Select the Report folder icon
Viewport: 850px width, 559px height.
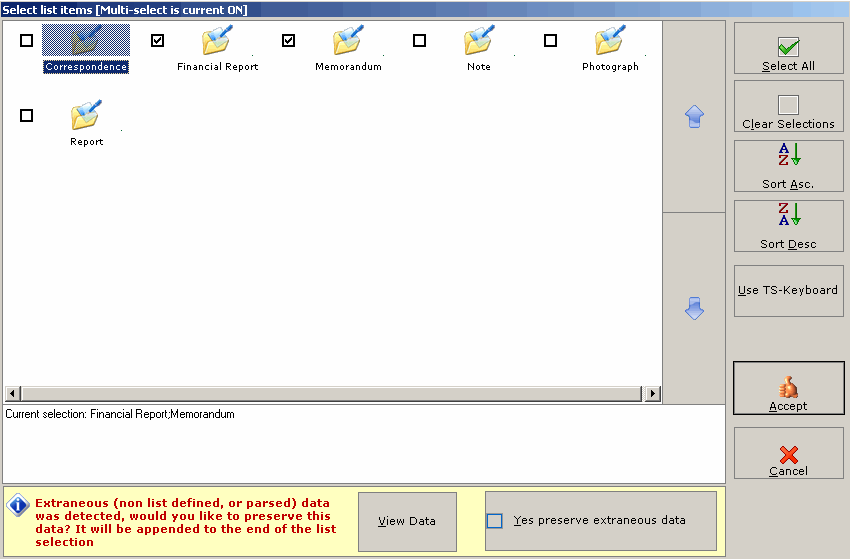click(86, 116)
